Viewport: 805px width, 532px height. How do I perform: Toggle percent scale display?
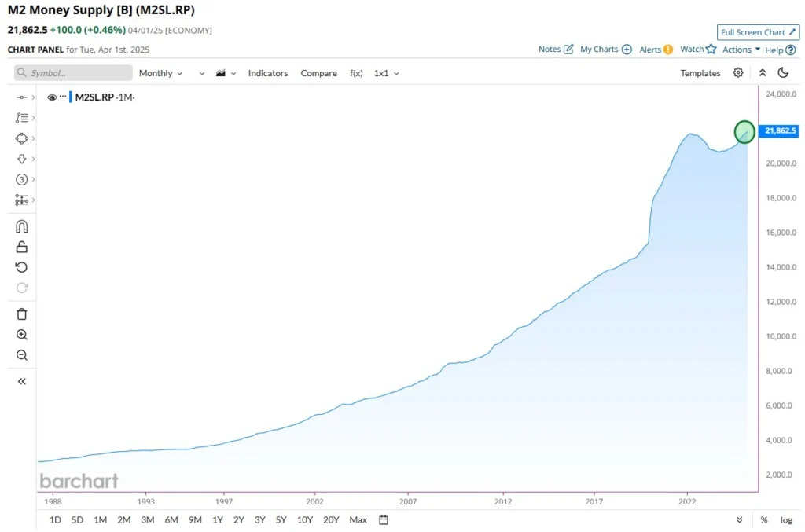(x=763, y=519)
